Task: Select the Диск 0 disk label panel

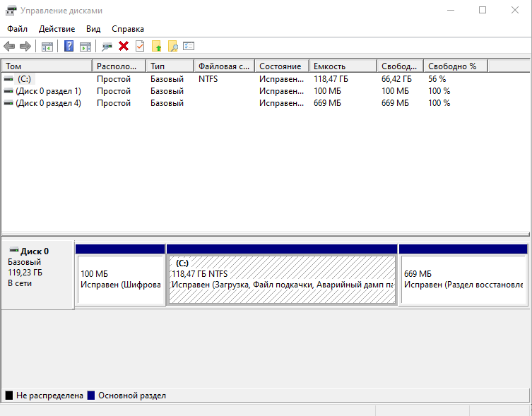Action: tap(37, 275)
